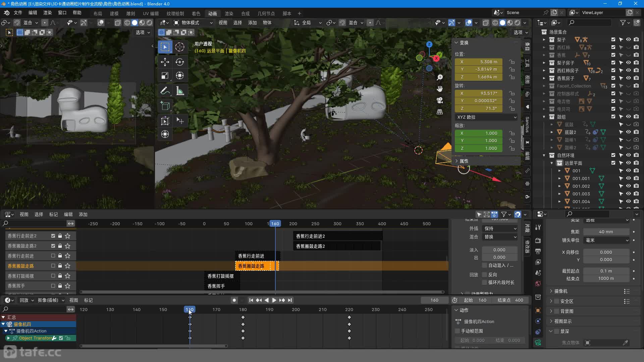Select the Move tool
The image size is (644, 362).
coord(165,62)
